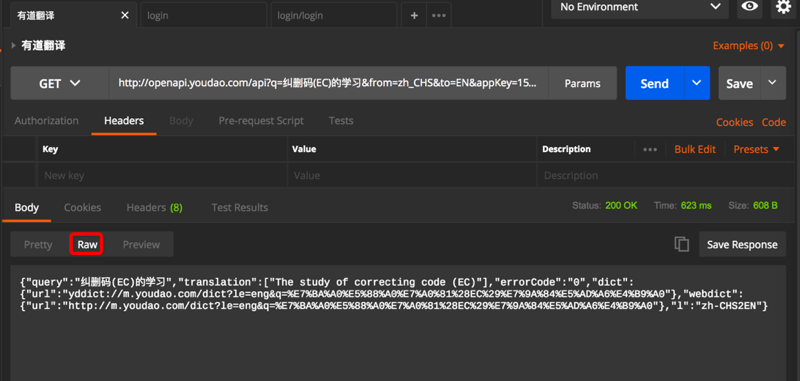This screenshot has height=381, width=800.
Task: Click the header Description input field
Action: coord(666,175)
